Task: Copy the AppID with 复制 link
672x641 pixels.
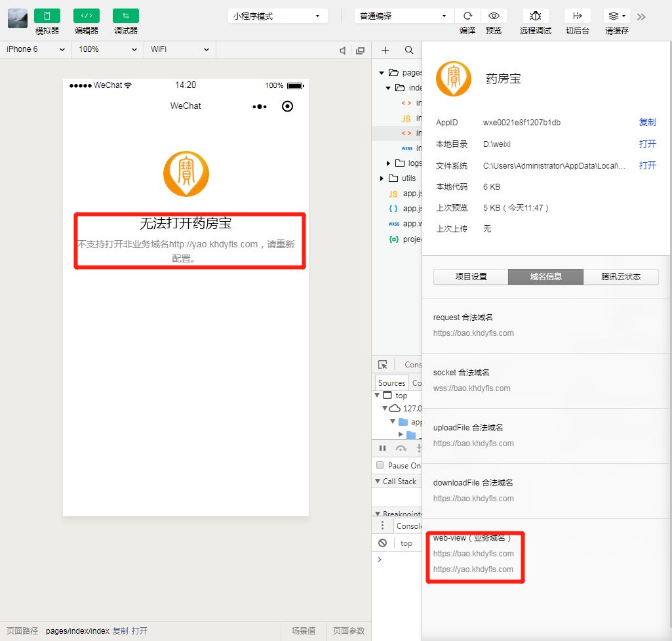Action: pos(647,122)
